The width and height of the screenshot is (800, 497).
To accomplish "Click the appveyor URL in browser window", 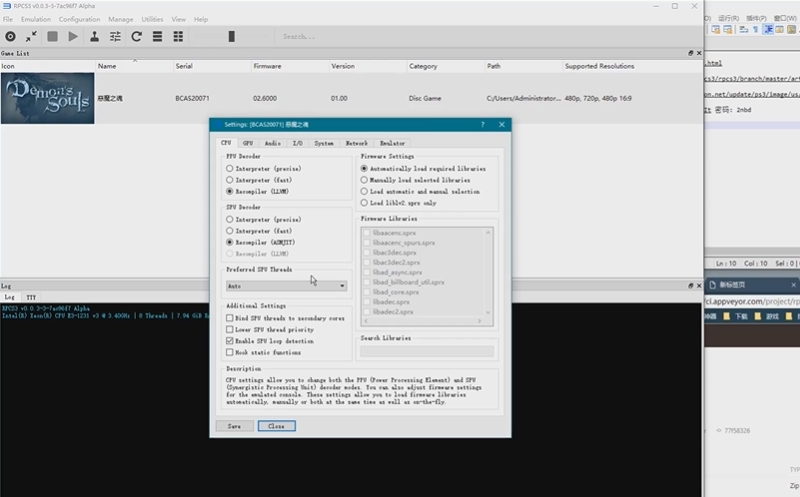I will coord(752,302).
